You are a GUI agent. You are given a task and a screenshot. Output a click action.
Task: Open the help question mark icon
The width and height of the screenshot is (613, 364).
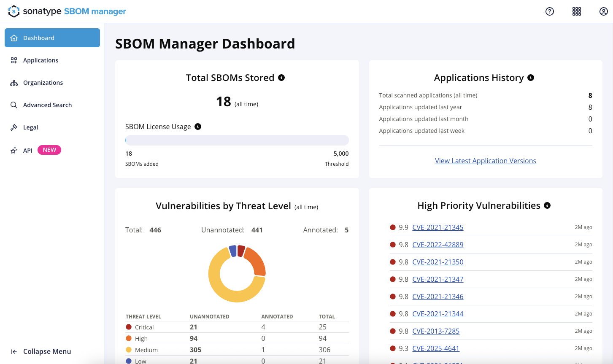click(x=550, y=11)
